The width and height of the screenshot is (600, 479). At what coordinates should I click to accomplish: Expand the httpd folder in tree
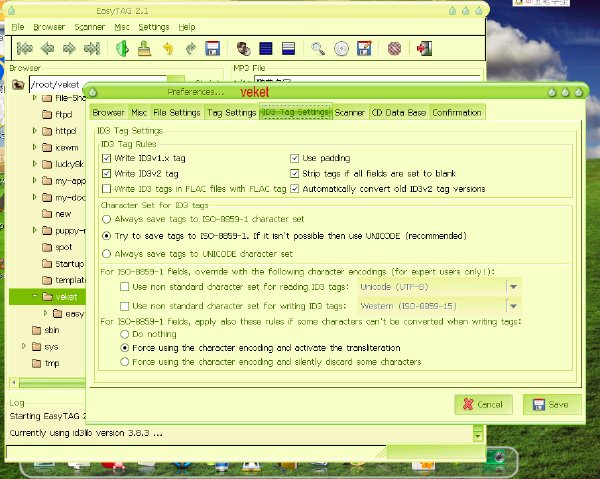tap(34, 131)
